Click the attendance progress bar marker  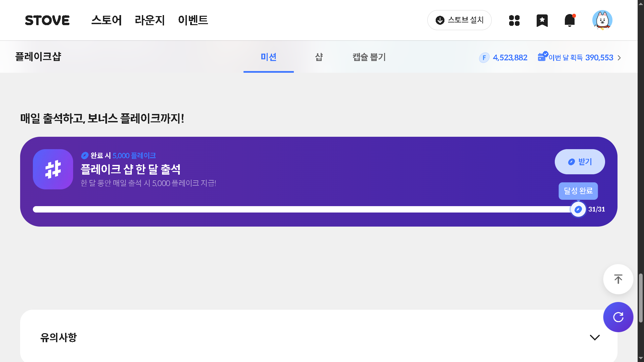[578, 209]
